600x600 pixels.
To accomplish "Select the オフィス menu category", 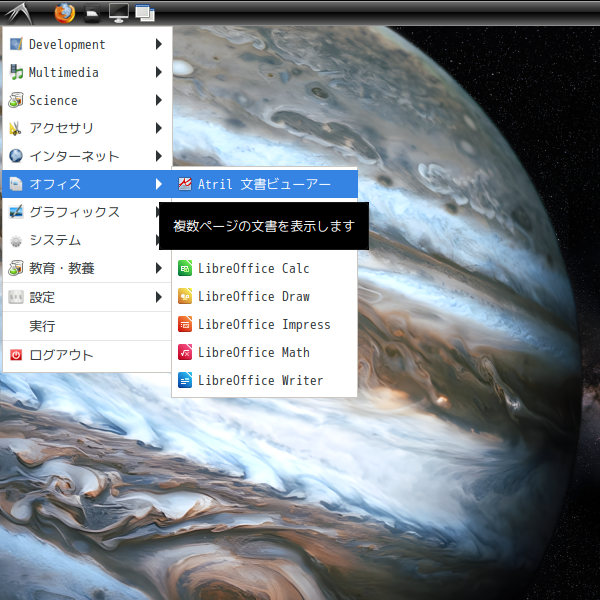I will point(87,184).
